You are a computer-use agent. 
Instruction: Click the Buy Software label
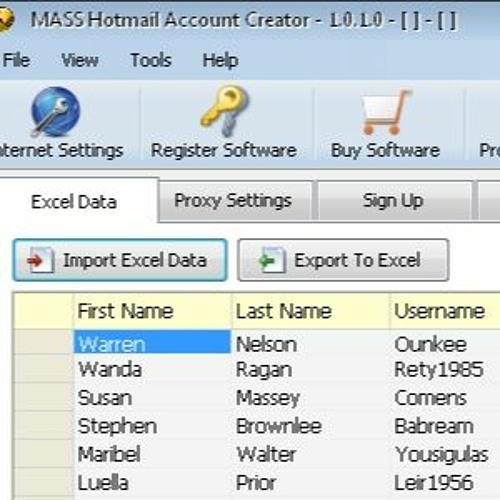386,150
